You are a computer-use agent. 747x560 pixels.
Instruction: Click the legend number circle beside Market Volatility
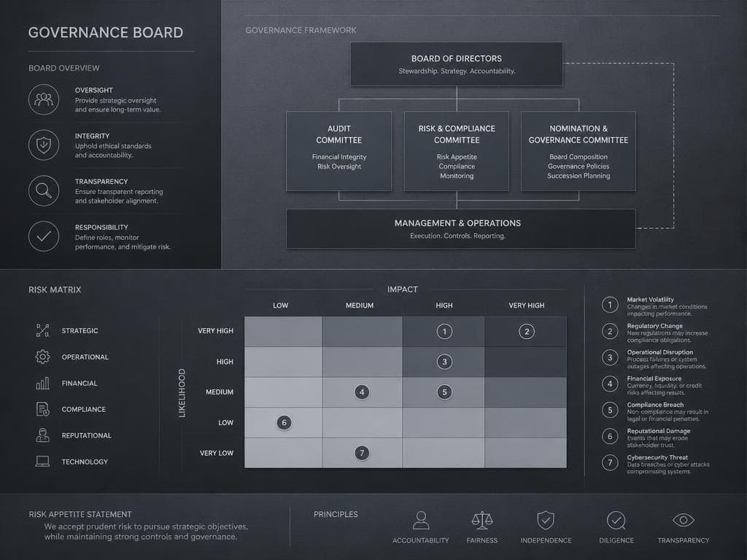pyautogui.click(x=610, y=305)
